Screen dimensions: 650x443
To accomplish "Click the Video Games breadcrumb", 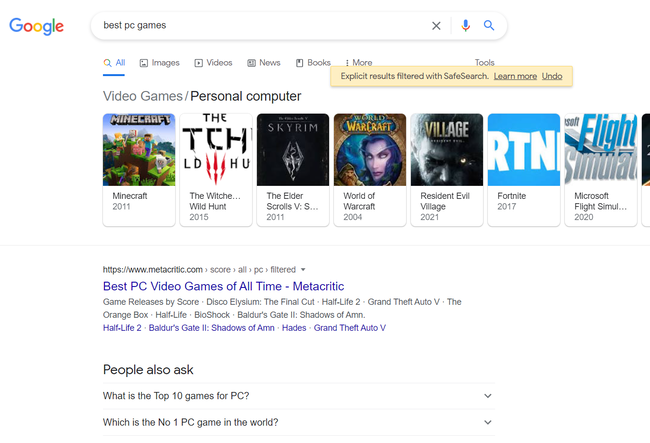I will pyautogui.click(x=143, y=96).
